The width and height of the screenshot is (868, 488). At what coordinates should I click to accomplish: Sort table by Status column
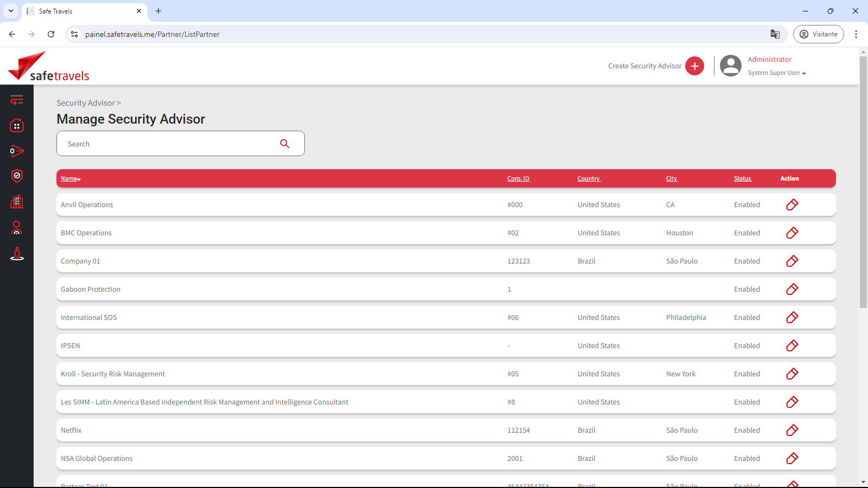(x=743, y=178)
